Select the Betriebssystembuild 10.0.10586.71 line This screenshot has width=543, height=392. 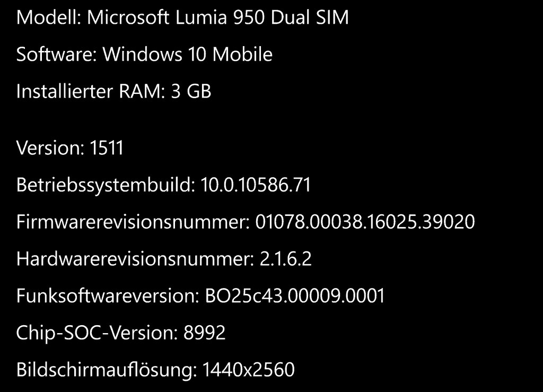coord(163,185)
